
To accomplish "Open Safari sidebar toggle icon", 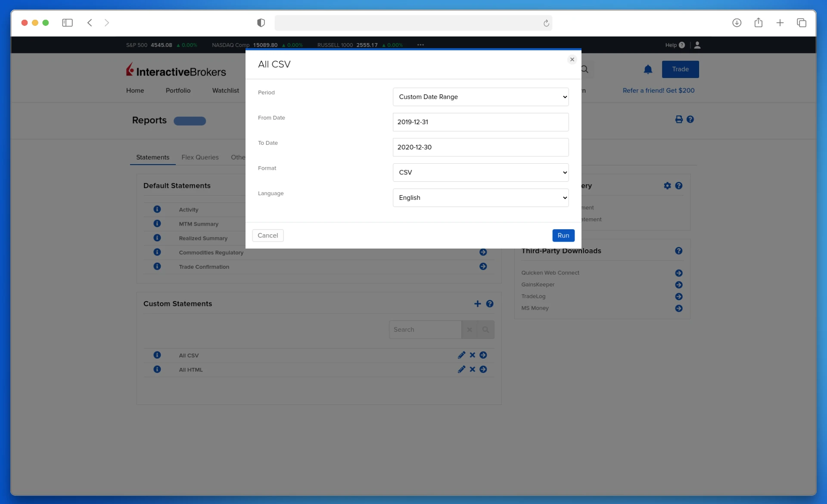I will (x=67, y=23).
